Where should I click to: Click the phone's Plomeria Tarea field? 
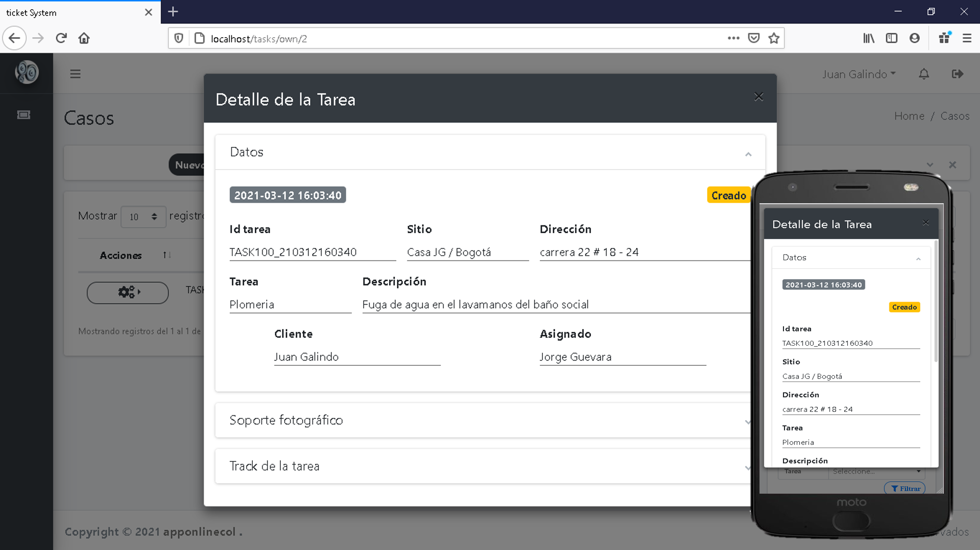(851, 442)
